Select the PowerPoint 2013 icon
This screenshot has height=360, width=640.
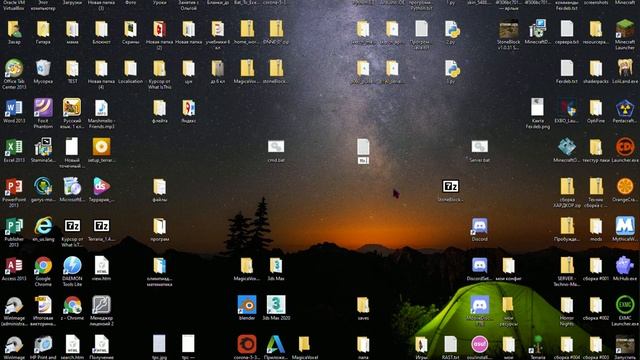(x=14, y=187)
